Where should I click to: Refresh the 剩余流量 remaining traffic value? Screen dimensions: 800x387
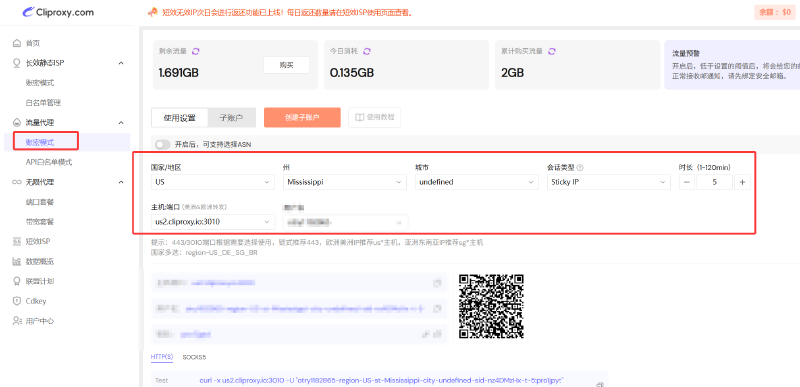coord(195,51)
